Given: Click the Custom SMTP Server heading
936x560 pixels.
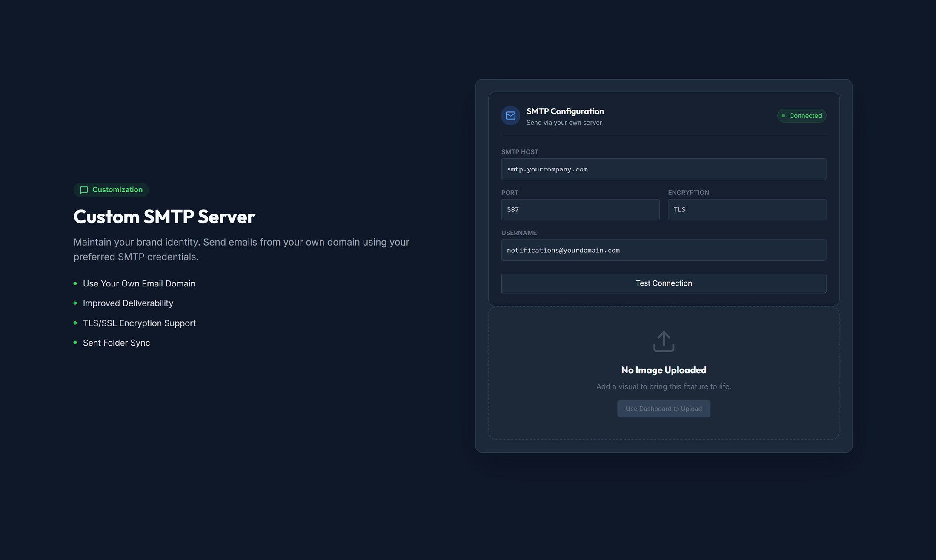Looking at the screenshot, I should pos(164,217).
